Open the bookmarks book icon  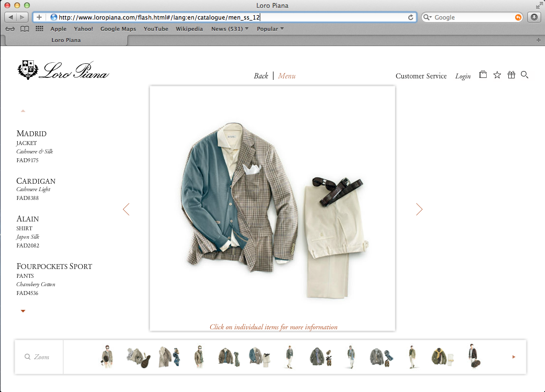click(25, 29)
